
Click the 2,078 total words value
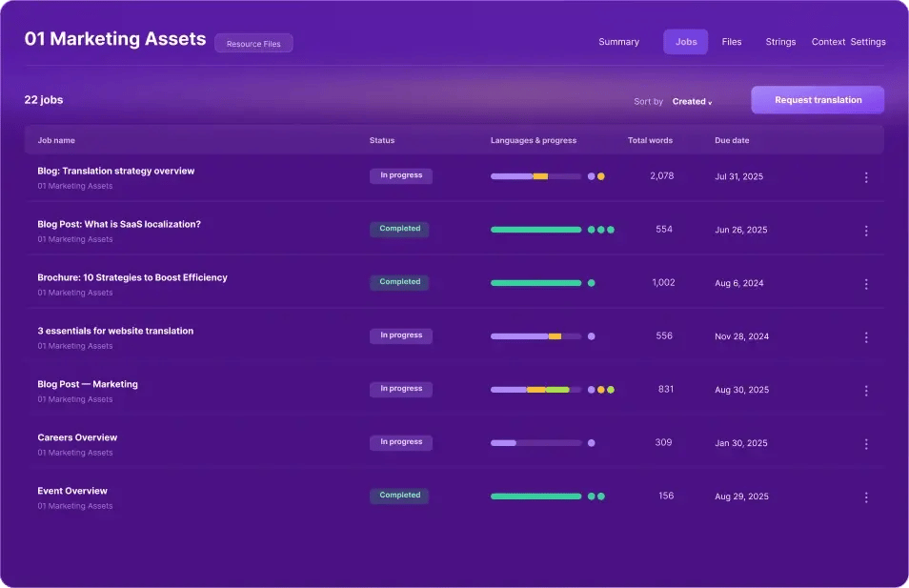661,175
